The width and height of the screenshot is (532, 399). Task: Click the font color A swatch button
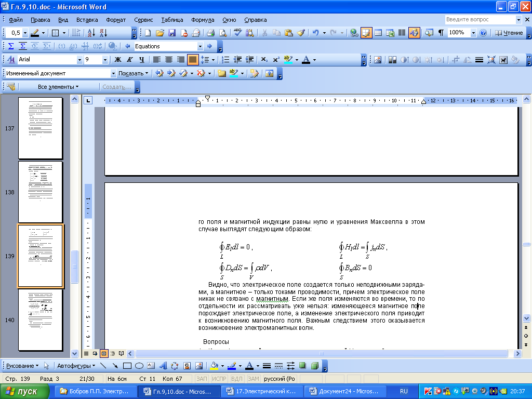pos(305,60)
